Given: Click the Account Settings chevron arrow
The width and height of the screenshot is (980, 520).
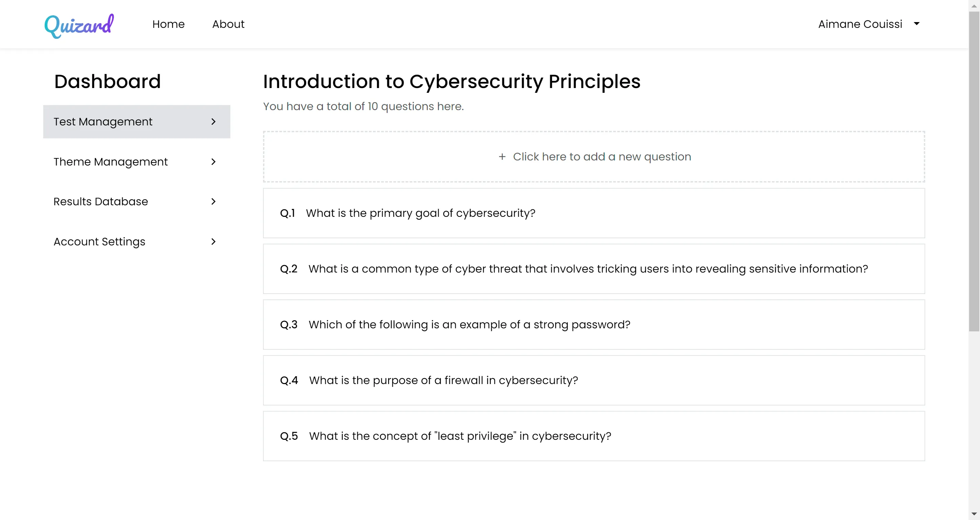Looking at the screenshot, I should coord(213,241).
